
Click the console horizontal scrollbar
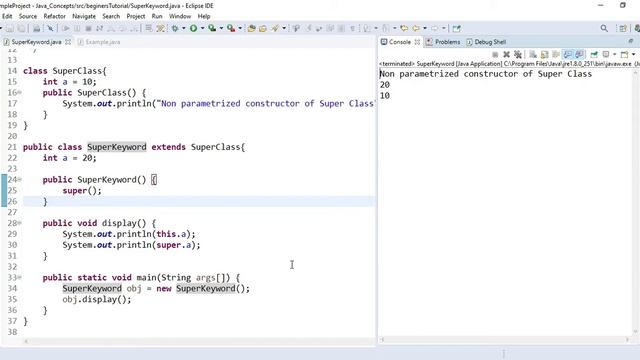(505, 340)
